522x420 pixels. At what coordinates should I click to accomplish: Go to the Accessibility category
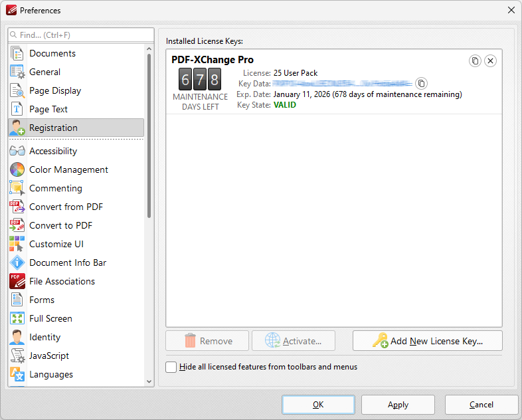[x=76, y=151]
